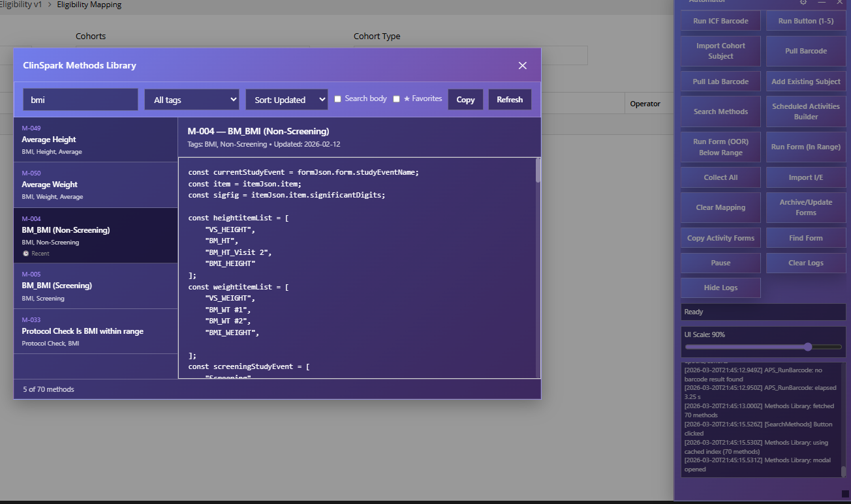
Task: Minimize the Automator panel
Action: (x=822, y=2)
